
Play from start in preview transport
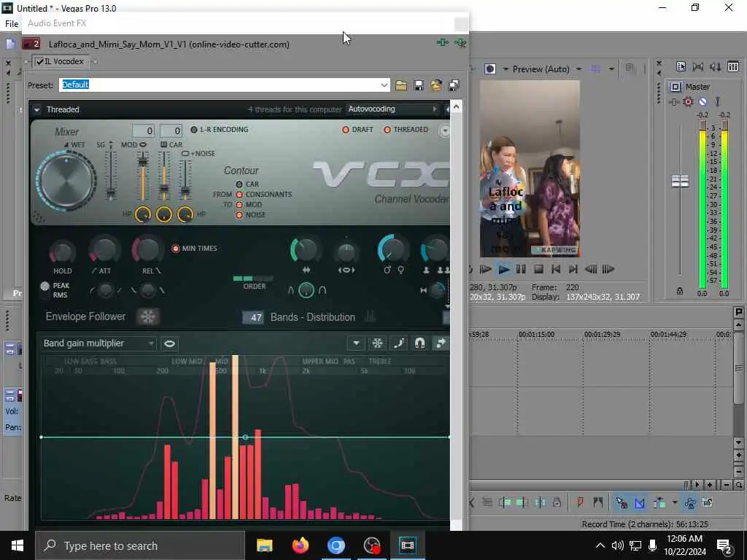485,270
